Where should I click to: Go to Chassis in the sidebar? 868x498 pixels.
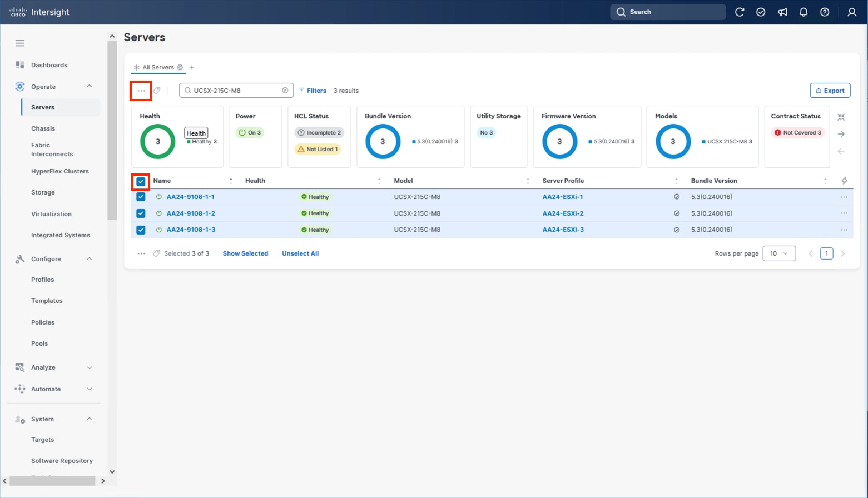coord(43,128)
